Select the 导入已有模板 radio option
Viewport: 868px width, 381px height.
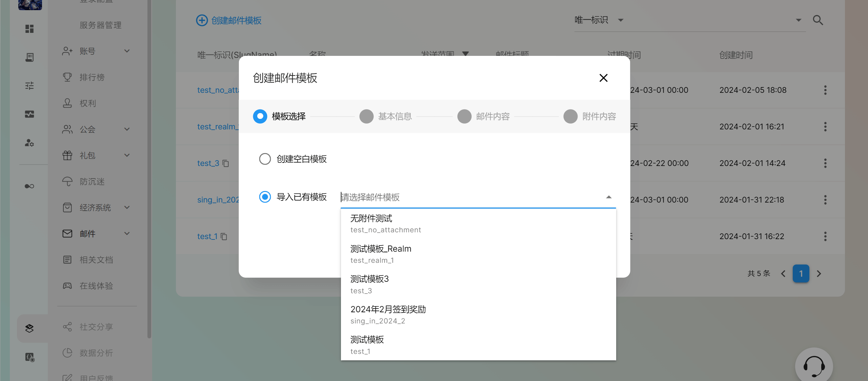point(265,197)
